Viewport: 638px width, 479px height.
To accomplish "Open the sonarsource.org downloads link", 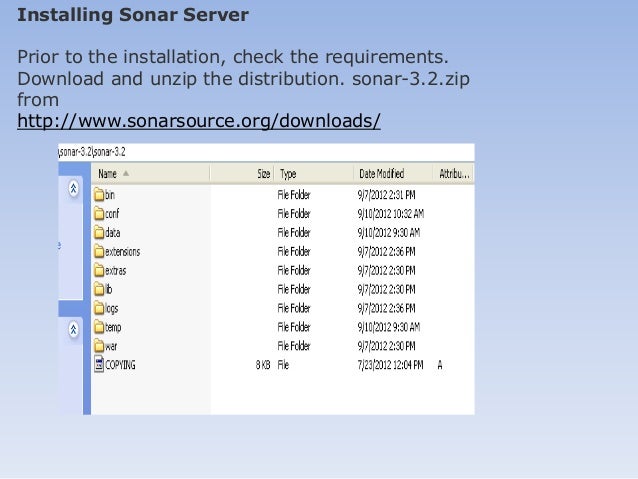I will click(x=199, y=121).
